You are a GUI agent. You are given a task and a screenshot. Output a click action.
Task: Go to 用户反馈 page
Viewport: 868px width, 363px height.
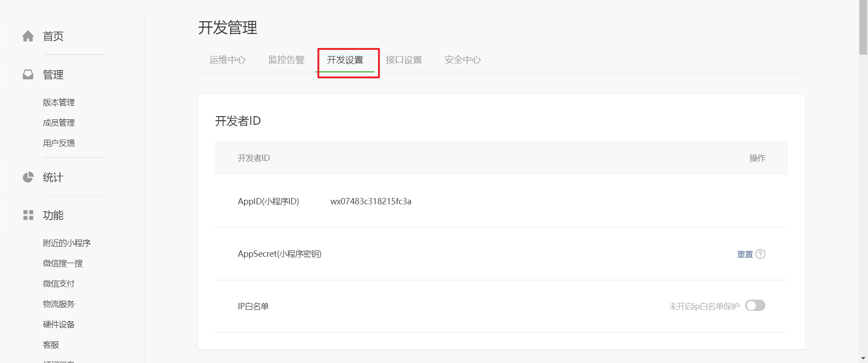(59, 143)
